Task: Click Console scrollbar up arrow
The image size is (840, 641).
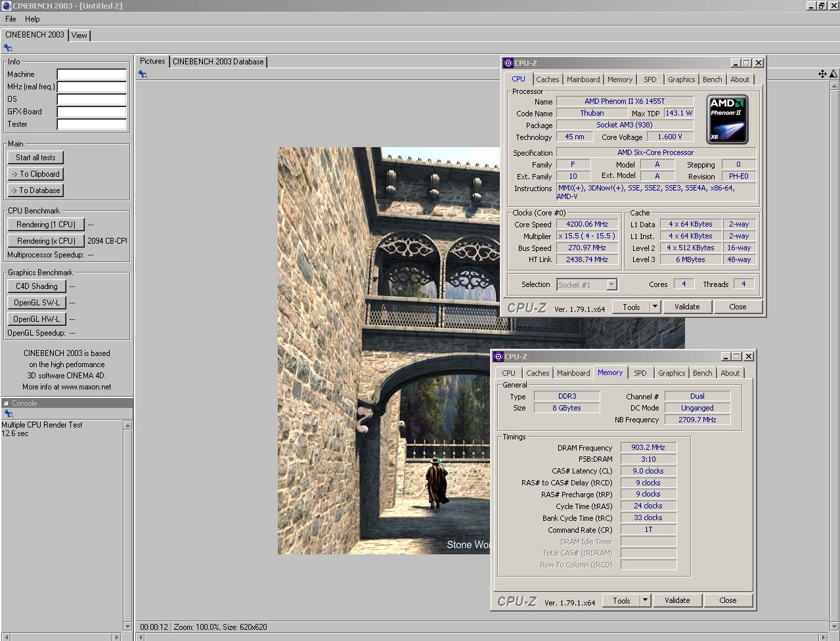Action: [127, 426]
